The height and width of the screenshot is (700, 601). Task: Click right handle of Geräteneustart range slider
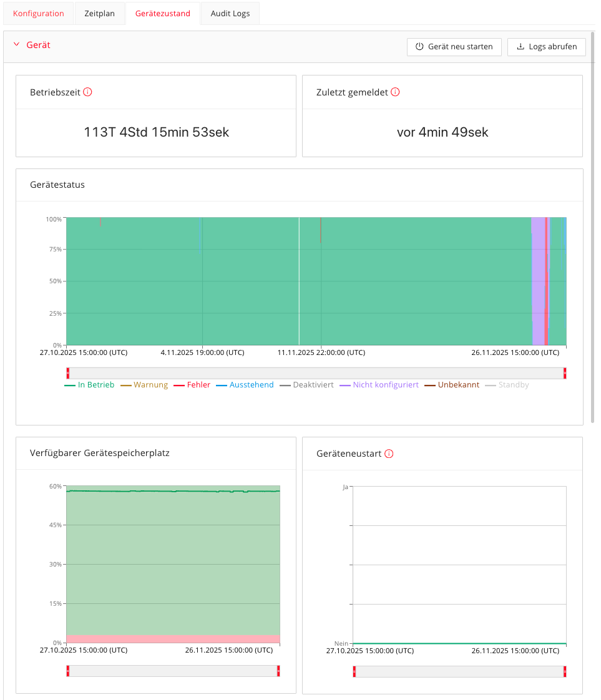tap(565, 671)
